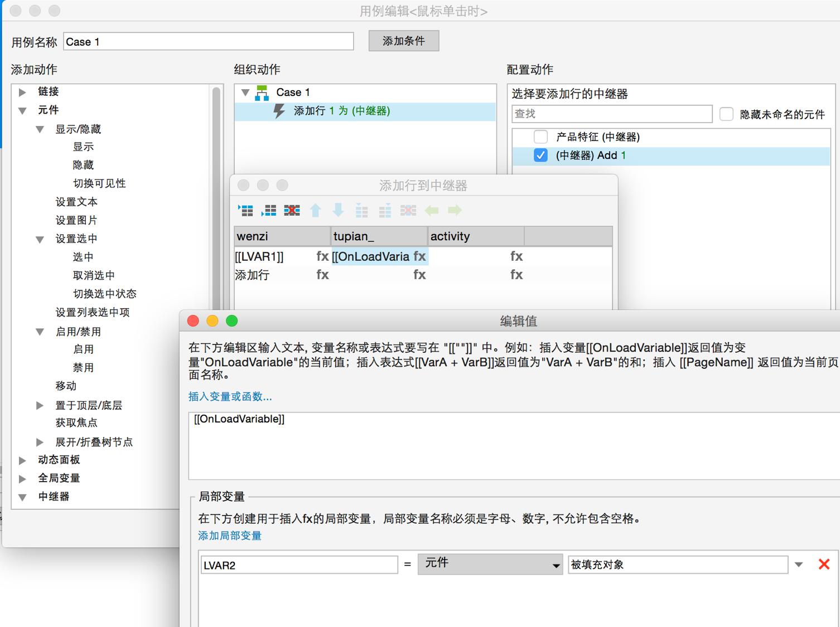Collapse the 设置选中 subgroup
The image size is (840, 627).
[40, 239]
